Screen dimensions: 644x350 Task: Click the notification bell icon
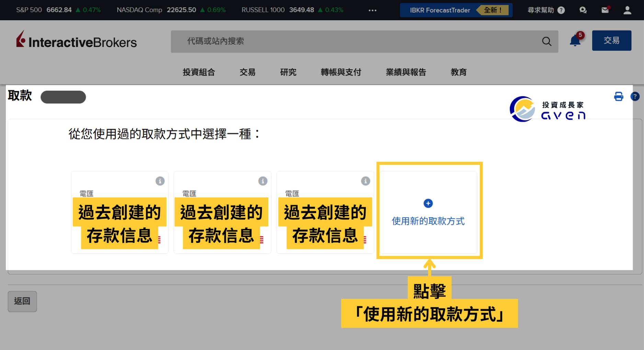coord(575,41)
